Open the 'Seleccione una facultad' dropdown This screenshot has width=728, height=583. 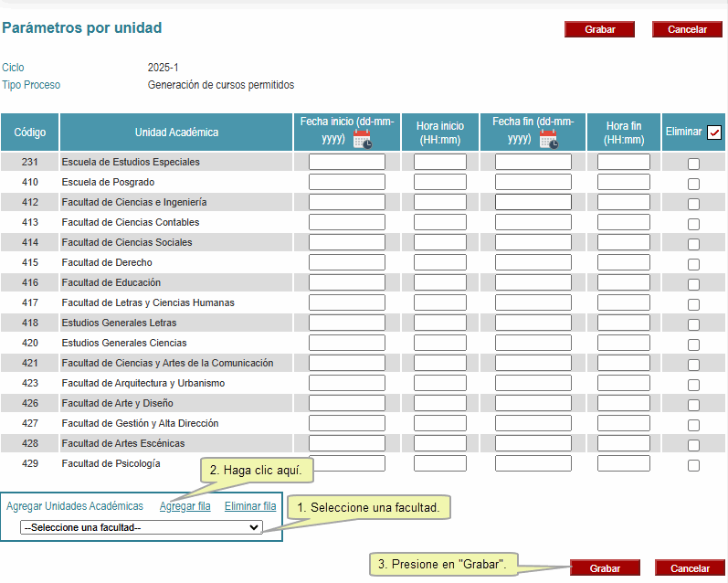click(x=142, y=527)
